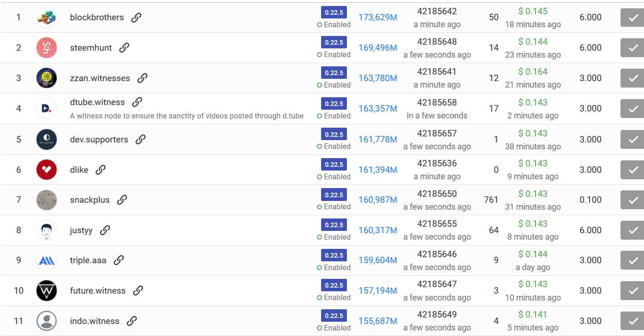The width and height of the screenshot is (644, 336).
Task: Click 0.22.5 version badge of dlike
Action: tap(334, 164)
